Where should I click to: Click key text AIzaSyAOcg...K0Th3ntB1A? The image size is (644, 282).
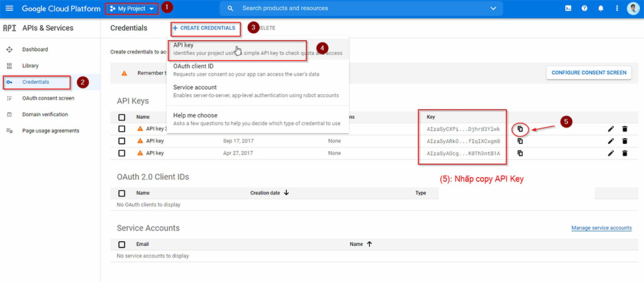(464, 153)
